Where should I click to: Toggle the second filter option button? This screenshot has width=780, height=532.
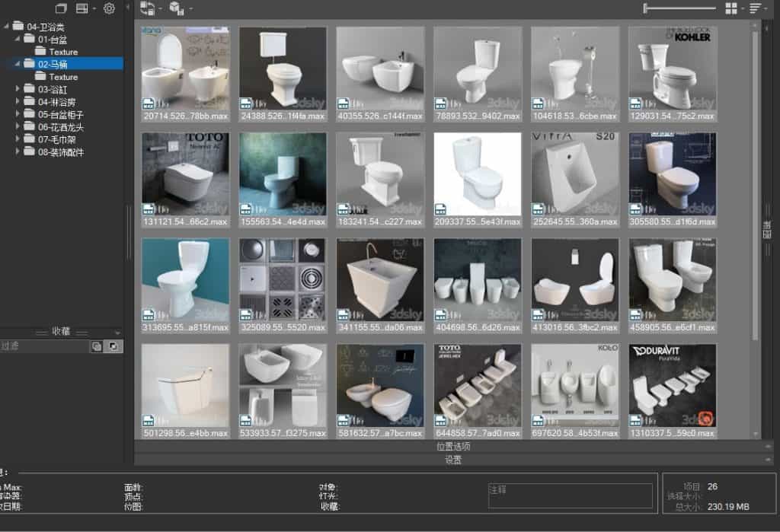(114, 346)
